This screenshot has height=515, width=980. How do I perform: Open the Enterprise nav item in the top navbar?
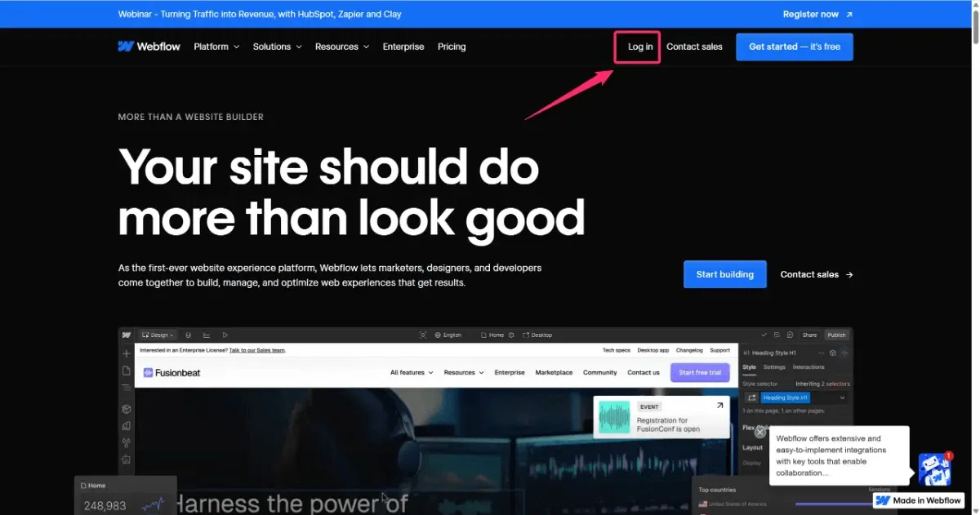tap(403, 47)
